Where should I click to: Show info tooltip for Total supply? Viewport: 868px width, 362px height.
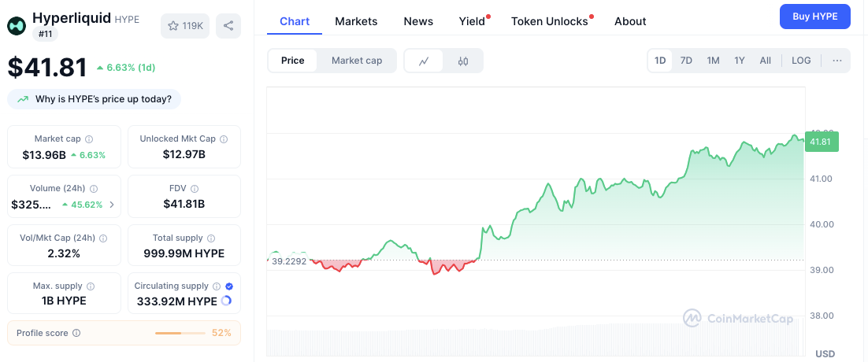click(211, 238)
